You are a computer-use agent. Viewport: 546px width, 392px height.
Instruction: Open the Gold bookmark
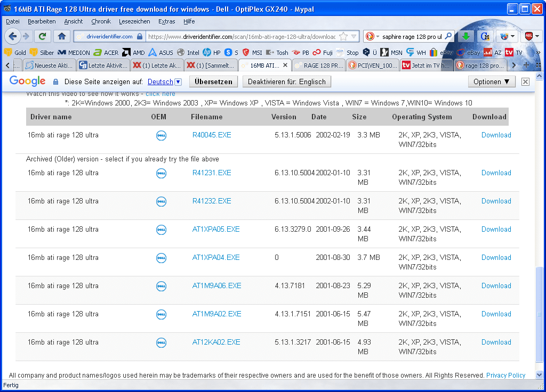[x=15, y=53]
